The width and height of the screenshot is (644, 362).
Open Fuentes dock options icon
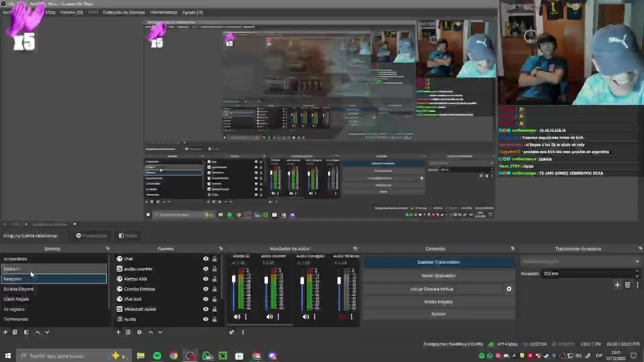click(x=220, y=248)
